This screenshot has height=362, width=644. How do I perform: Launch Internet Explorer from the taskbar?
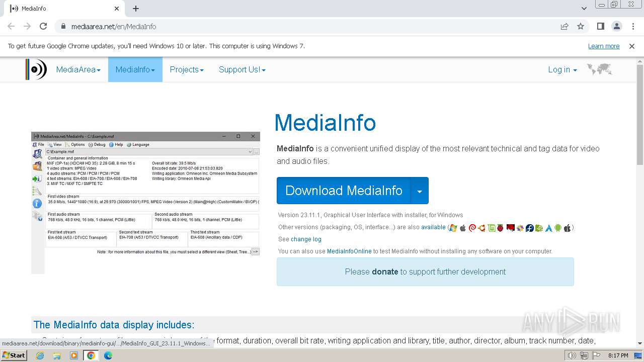coord(40,355)
